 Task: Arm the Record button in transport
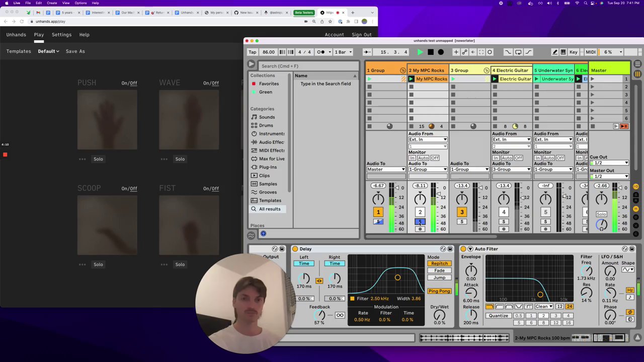click(x=441, y=52)
